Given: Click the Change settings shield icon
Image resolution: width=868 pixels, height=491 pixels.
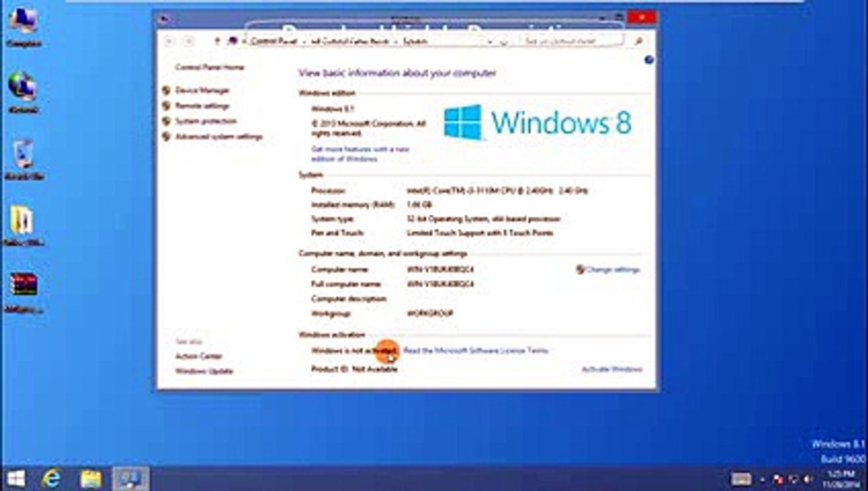Looking at the screenshot, I should click(580, 269).
